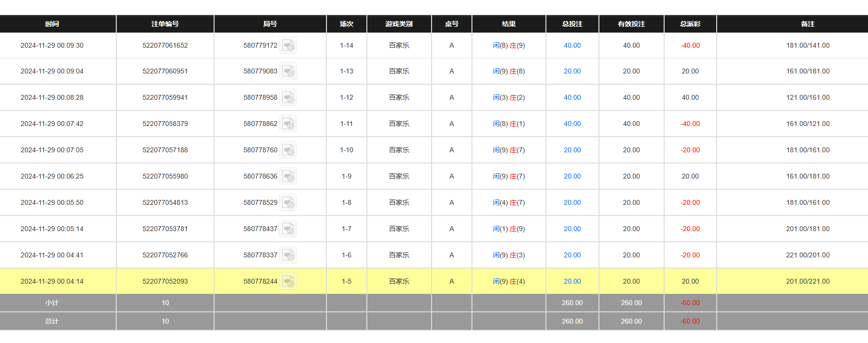
Task: Click blue 20.00 total bet for session 1-13
Action: click(x=572, y=71)
